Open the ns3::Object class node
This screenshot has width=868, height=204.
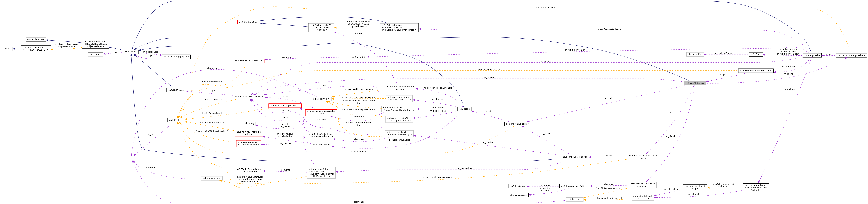click(x=131, y=52)
